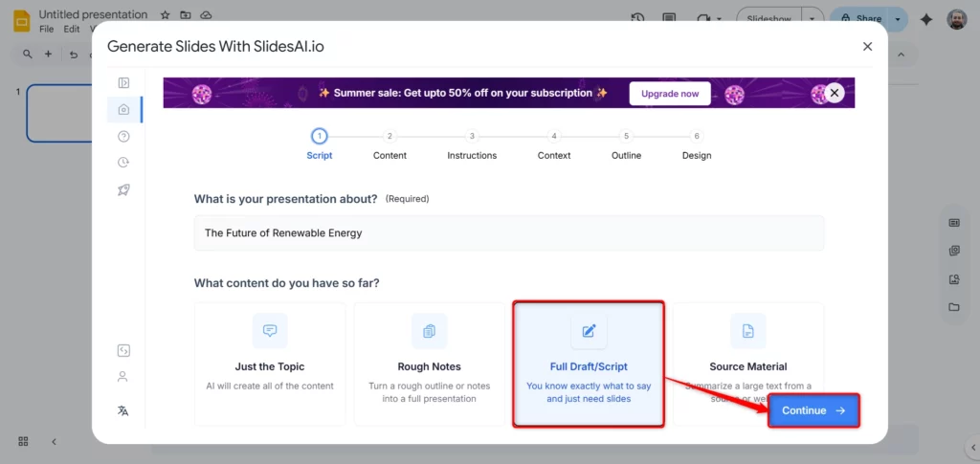This screenshot has height=464, width=980.
Task: Go to the Design step
Action: point(697,137)
